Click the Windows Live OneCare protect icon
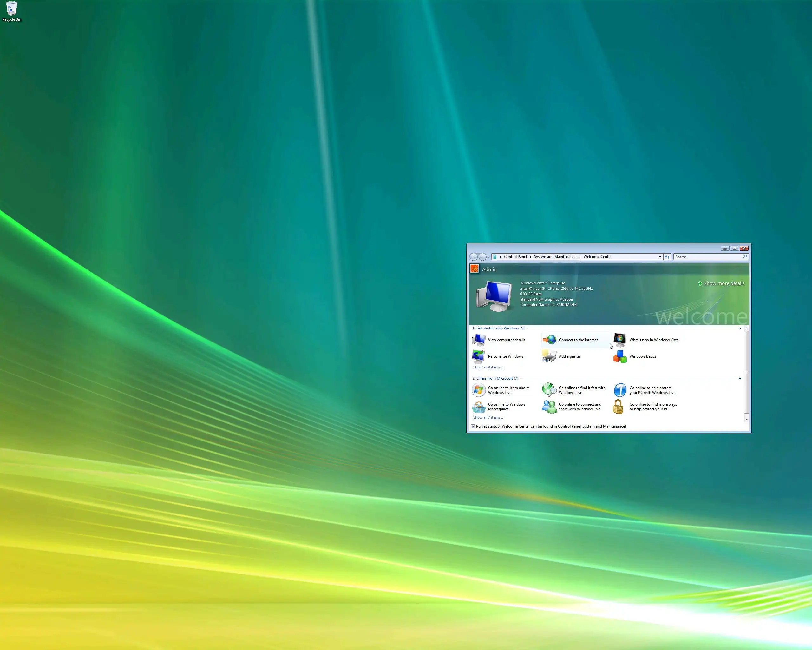Viewport: 812px width, 650px height. tap(620, 390)
